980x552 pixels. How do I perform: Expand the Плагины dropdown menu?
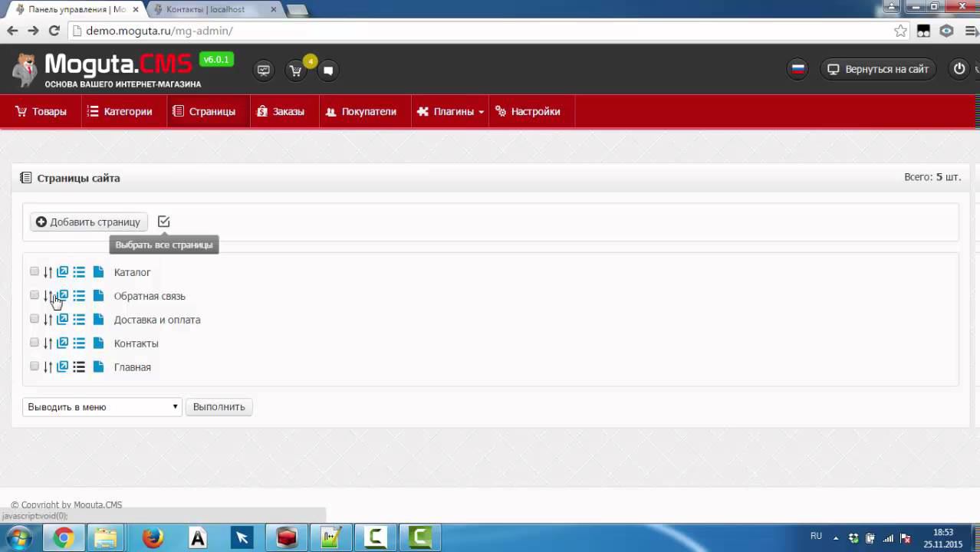coord(450,112)
